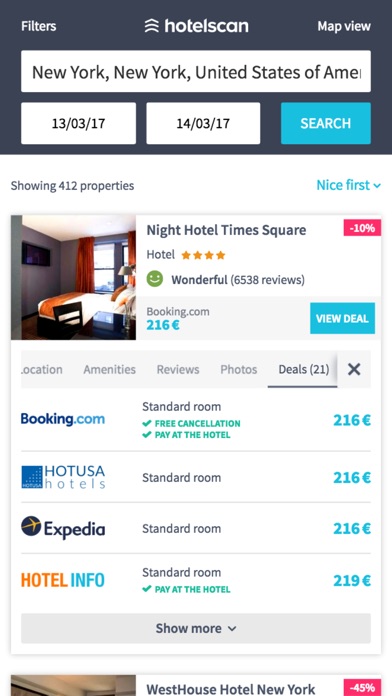Choose the Expedia logo deal

point(63,528)
